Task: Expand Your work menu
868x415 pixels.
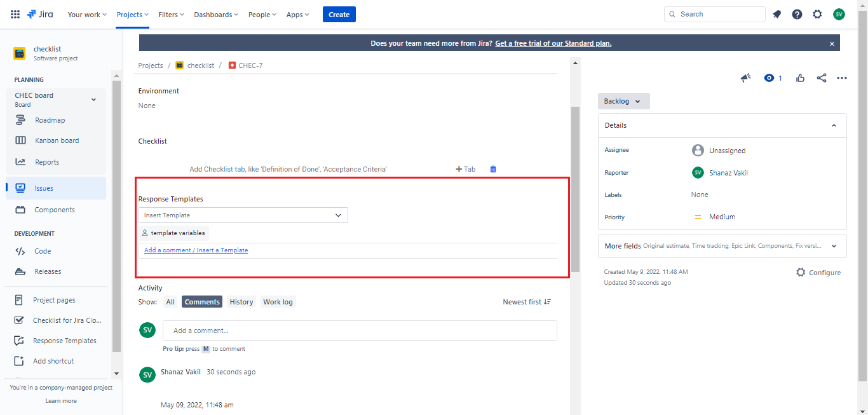Action: coord(87,15)
